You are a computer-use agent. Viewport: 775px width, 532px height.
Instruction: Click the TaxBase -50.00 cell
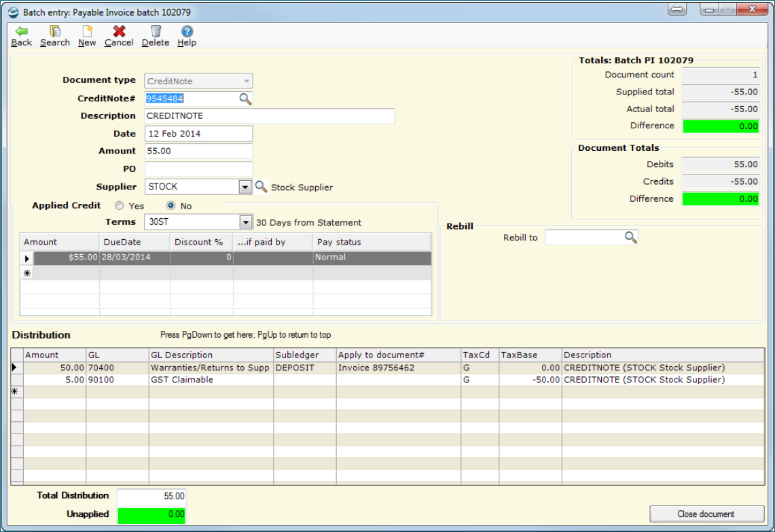pos(530,380)
